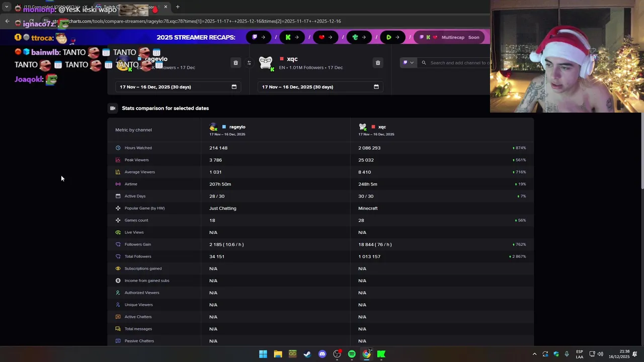Select xqc Peak Viewers value 25 032
The width and height of the screenshot is (644, 362).
click(366, 160)
